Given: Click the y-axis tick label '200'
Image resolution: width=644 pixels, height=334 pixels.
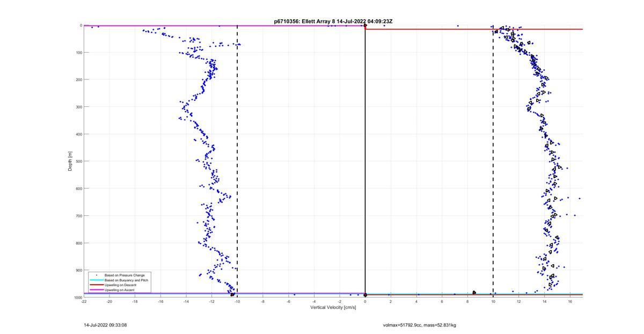Looking at the screenshot, I should [78, 79].
